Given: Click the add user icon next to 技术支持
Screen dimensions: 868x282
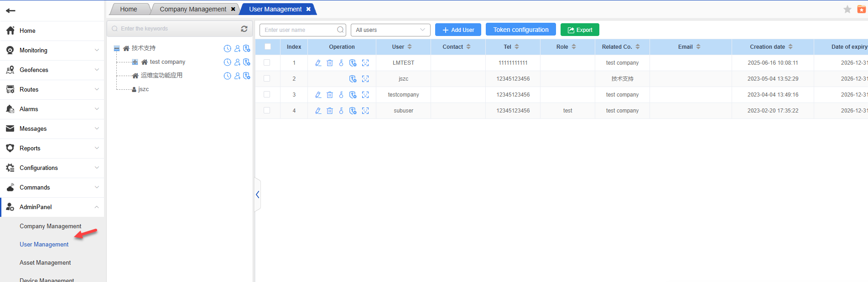Looking at the screenshot, I should (x=237, y=49).
